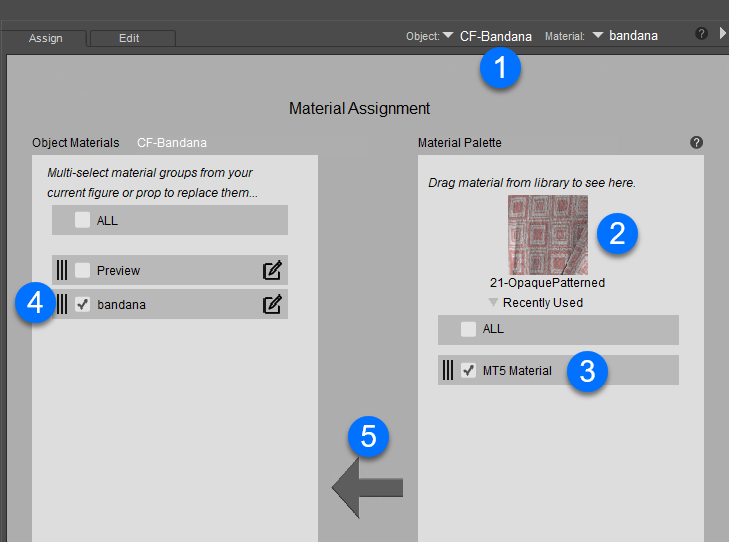Open the Object dropdown for CF-Bandana
This screenshot has width=729, height=542.
pos(448,36)
